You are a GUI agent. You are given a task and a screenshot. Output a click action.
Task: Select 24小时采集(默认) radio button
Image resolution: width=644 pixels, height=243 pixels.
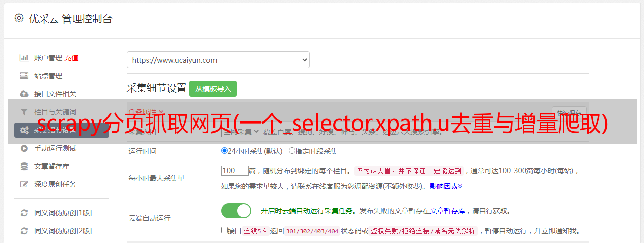point(224,151)
